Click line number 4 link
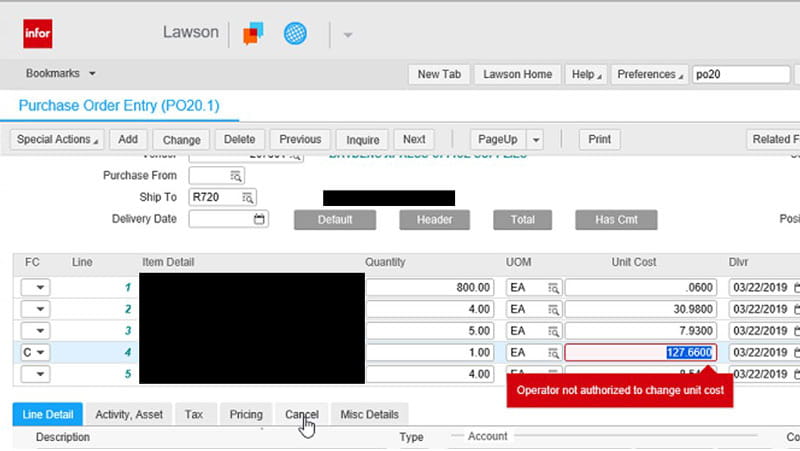This screenshot has width=800, height=451. click(x=128, y=353)
